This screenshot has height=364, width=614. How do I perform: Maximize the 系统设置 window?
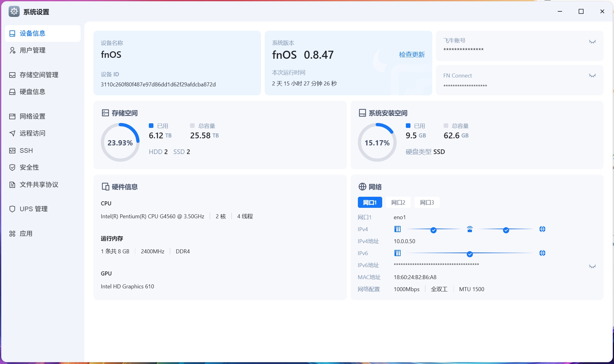point(581,11)
